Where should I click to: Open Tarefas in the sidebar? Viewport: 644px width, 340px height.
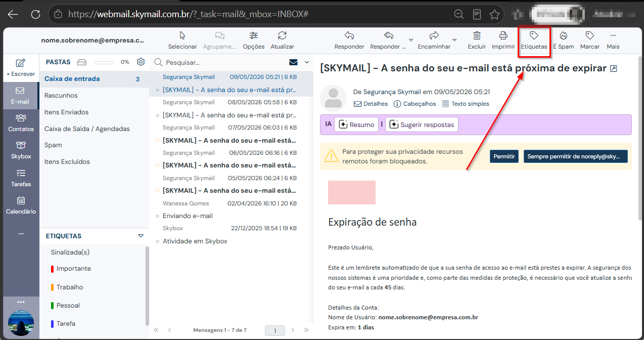[21, 178]
